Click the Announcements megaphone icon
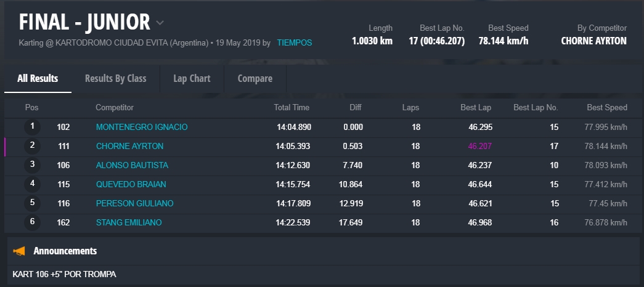Image resolution: width=644 pixels, height=287 pixels. [x=20, y=251]
